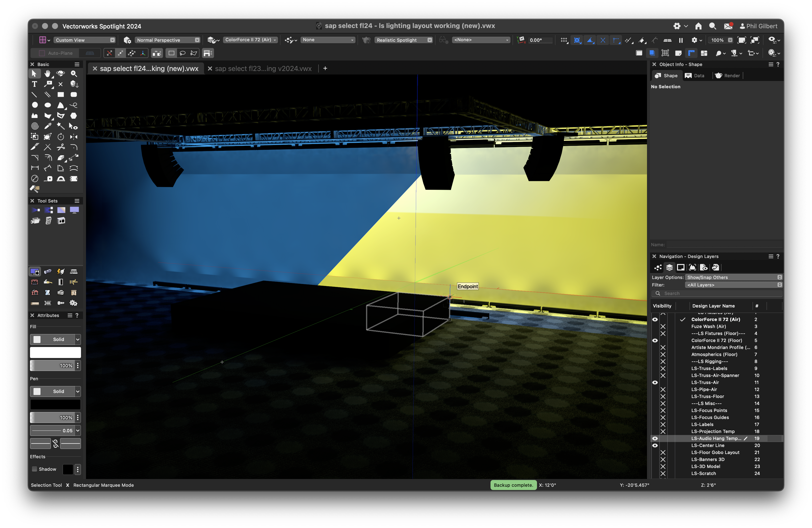Switch to sap select fl23 document tab
The height and width of the screenshot is (528, 812).
click(x=263, y=68)
